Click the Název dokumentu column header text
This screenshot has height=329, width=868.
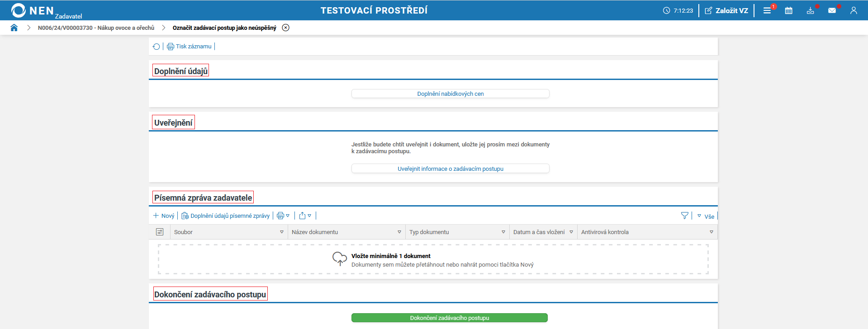(315, 232)
